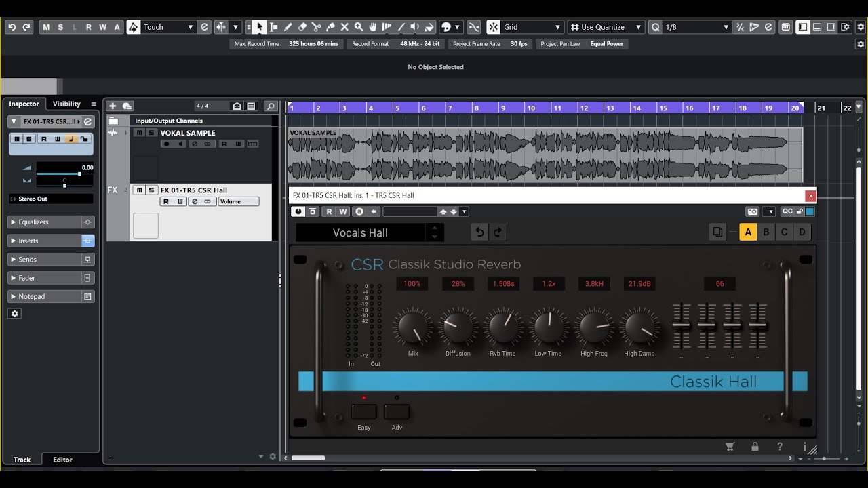Expand the Sends inspector section
This screenshot has width=868, height=488.
[x=45, y=260]
